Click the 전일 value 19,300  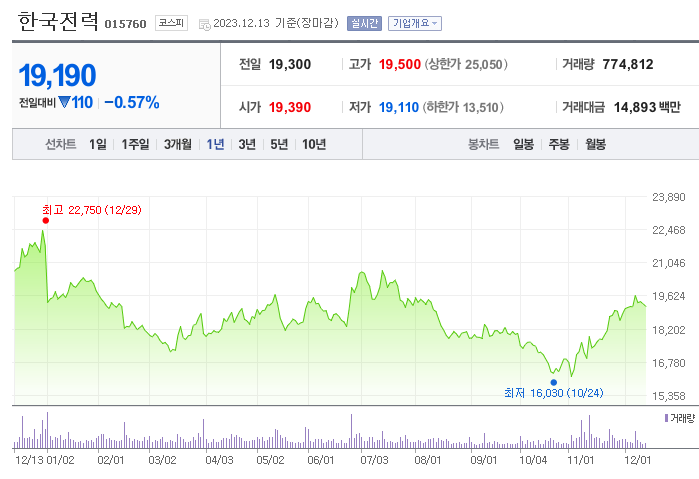click(x=290, y=64)
